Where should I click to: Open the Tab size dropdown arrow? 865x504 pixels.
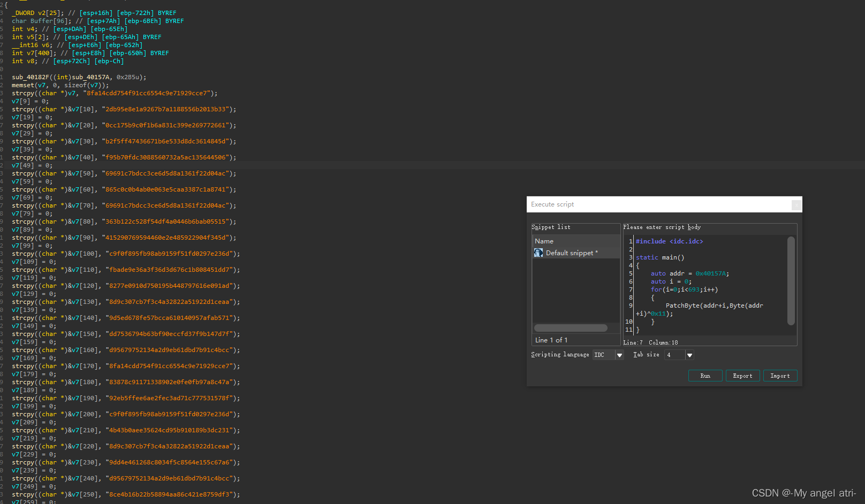point(689,355)
